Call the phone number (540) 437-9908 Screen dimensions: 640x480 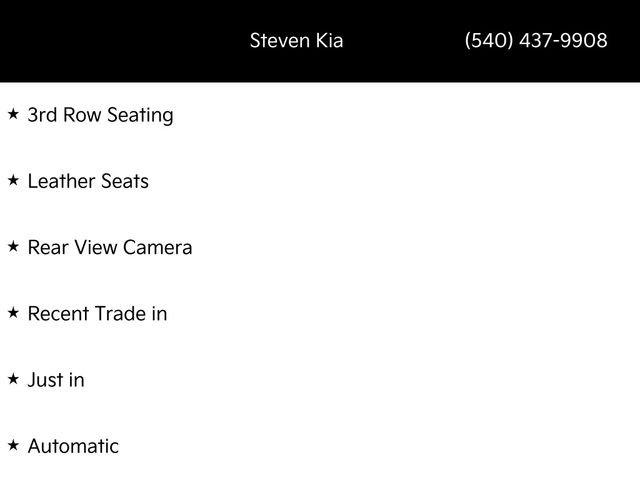pyautogui.click(x=536, y=40)
